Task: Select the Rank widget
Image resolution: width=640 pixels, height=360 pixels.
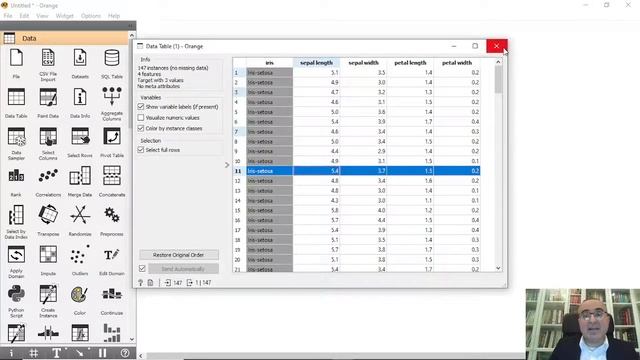Action: [16, 176]
